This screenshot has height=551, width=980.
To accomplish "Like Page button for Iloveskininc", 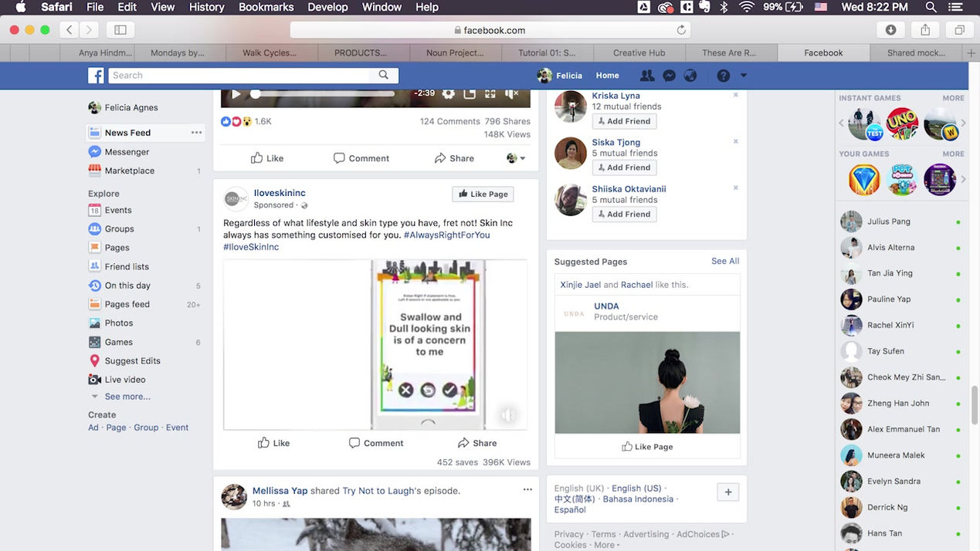I will (x=483, y=194).
